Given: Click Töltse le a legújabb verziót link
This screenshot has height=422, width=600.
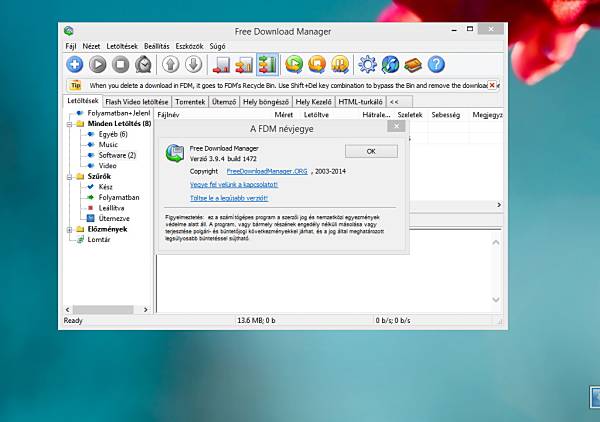Looking at the screenshot, I should coord(229,198).
